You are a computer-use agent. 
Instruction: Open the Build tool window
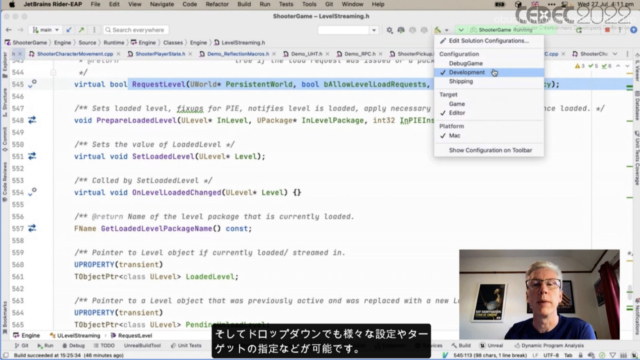(x=461, y=346)
